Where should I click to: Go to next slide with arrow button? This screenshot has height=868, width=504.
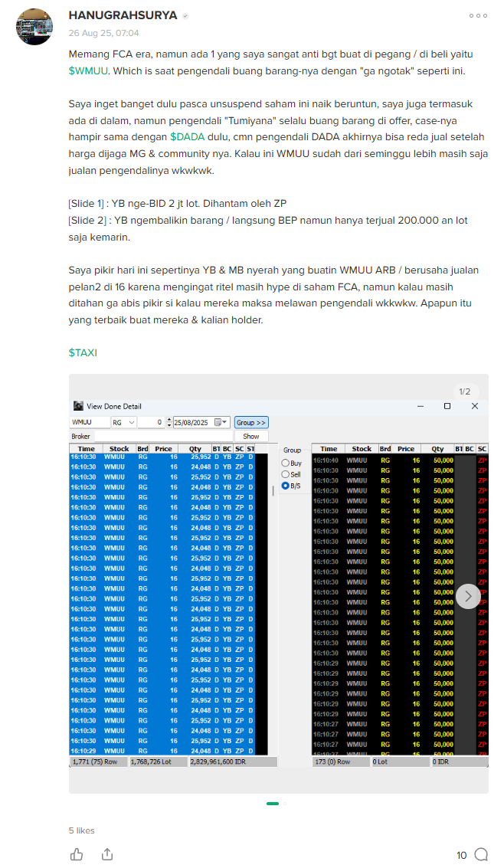point(468,596)
